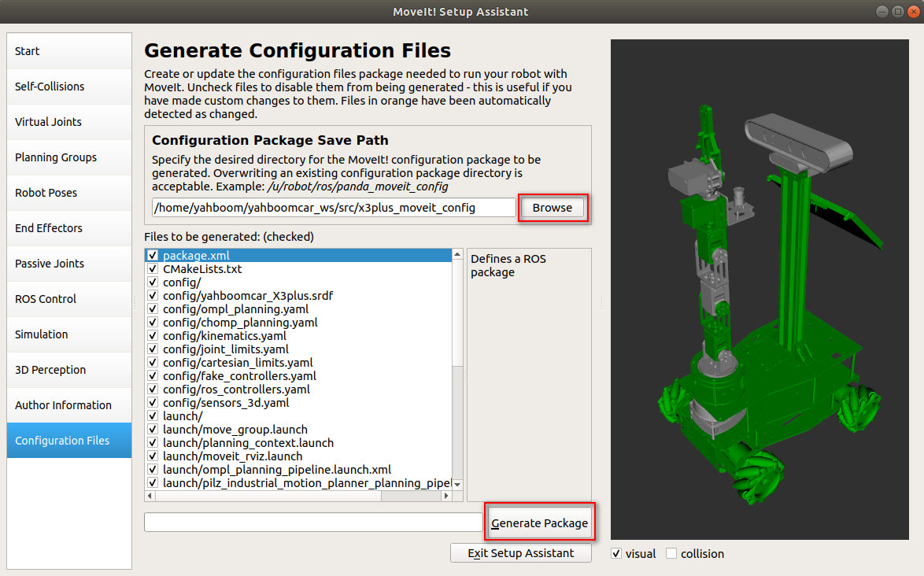Click file list scroll up arrow

tap(457, 254)
